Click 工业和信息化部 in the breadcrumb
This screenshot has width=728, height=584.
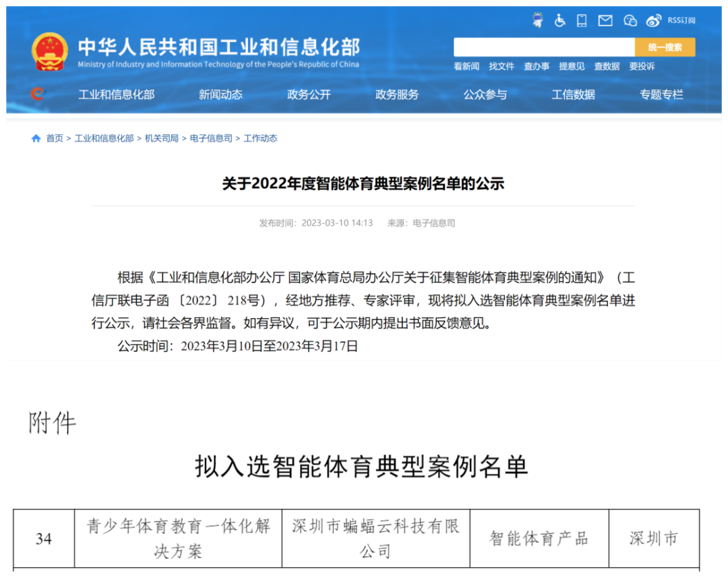coord(104,138)
